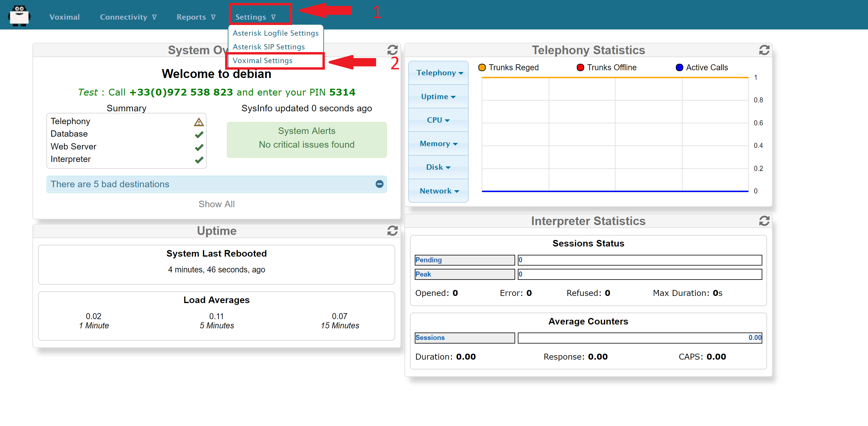868x426 pixels.
Task: Collapse the bad destinations notice
Action: coord(379,184)
